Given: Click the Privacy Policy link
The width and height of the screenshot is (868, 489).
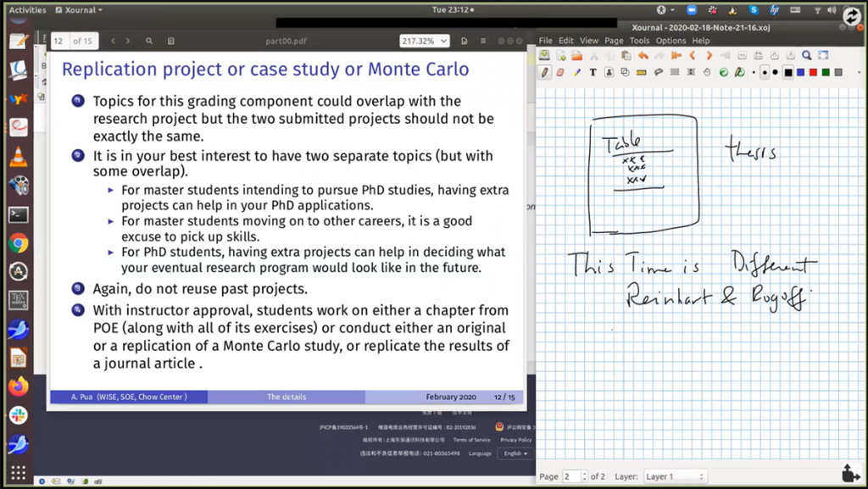Looking at the screenshot, I should [x=515, y=440].
